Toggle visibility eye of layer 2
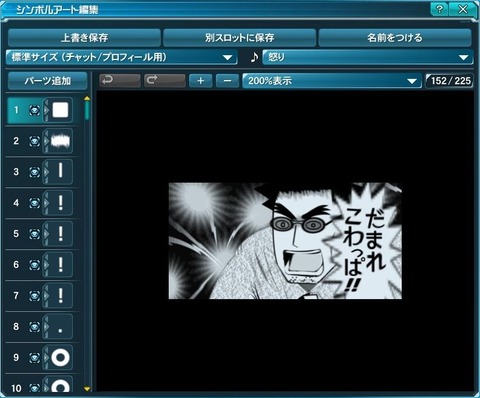The width and height of the screenshot is (480, 398). [34, 141]
